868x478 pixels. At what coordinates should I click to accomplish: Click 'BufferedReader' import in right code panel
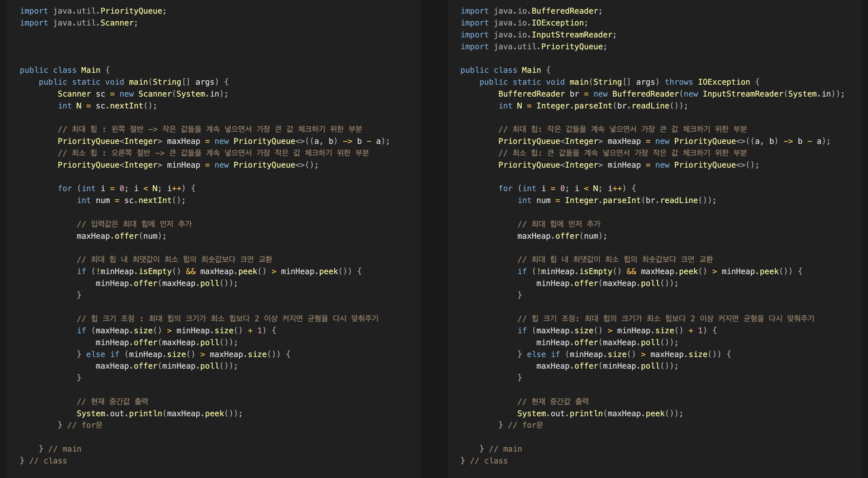[x=564, y=11]
